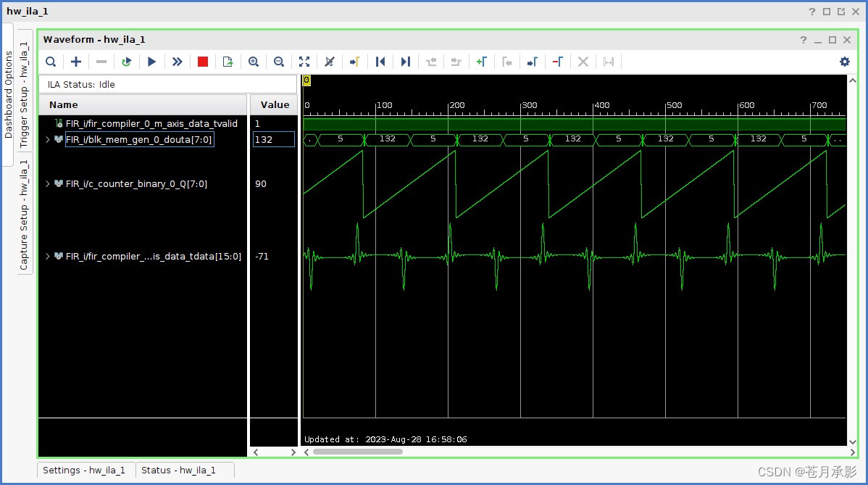Jump to the previous transition
This screenshot has width=868, height=485.
pyautogui.click(x=380, y=62)
